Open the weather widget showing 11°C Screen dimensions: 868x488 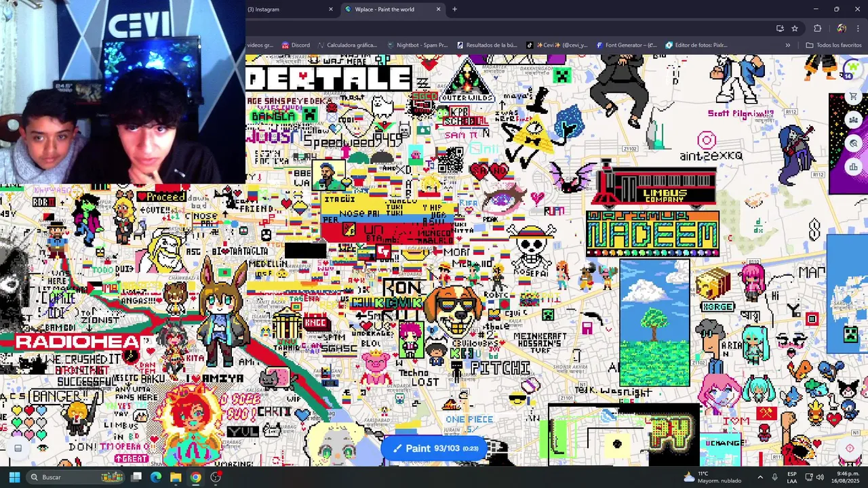(x=712, y=477)
